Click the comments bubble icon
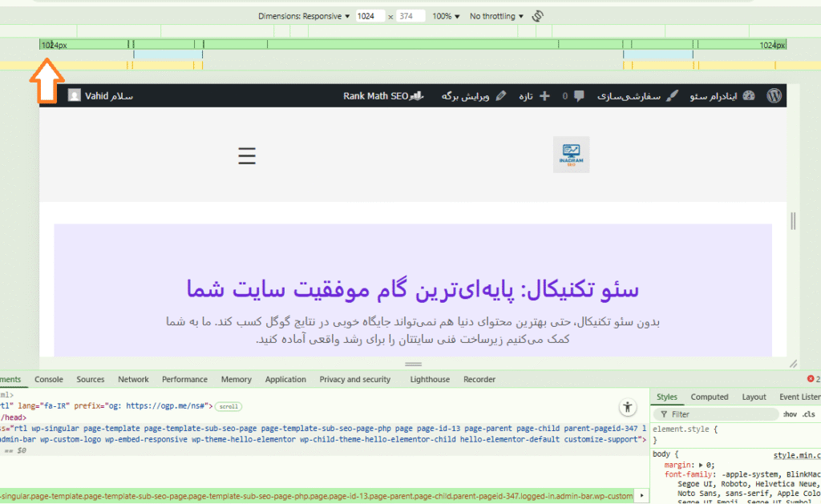 tap(579, 96)
